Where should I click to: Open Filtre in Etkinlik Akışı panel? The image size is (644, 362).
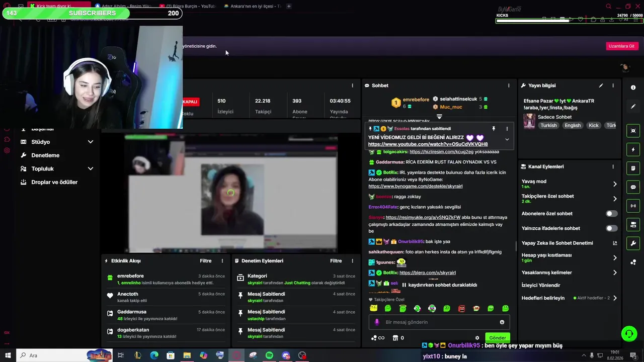[206, 261]
